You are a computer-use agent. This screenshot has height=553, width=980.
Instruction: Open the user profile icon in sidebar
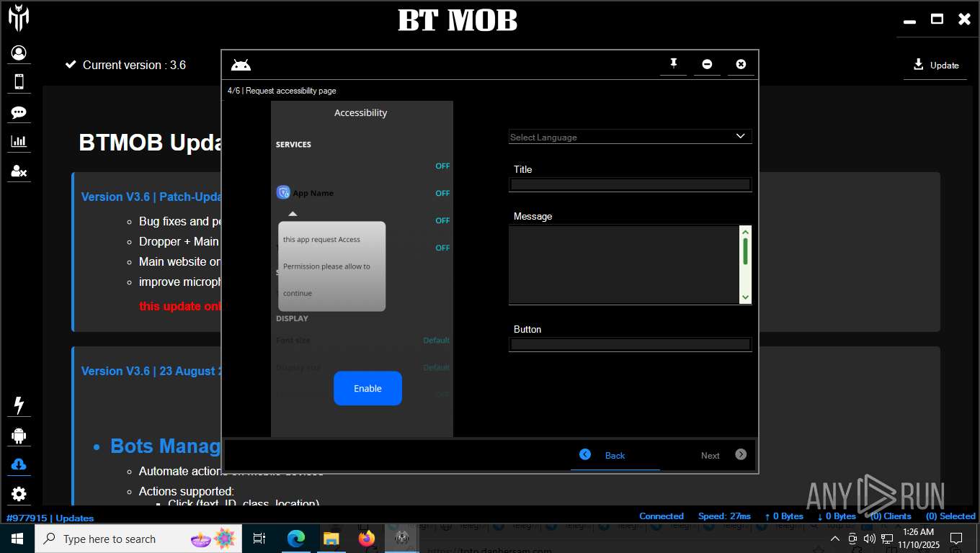point(19,53)
